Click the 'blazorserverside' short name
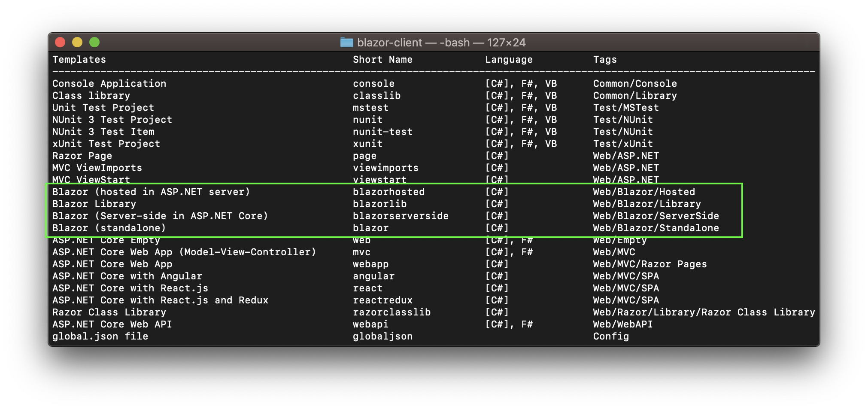The width and height of the screenshot is (868, 410). [x=401, y=216]
